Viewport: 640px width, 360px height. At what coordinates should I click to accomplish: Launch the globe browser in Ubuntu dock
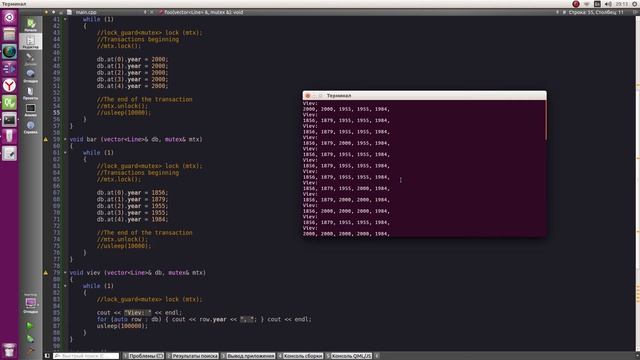(x=9, y=51)
